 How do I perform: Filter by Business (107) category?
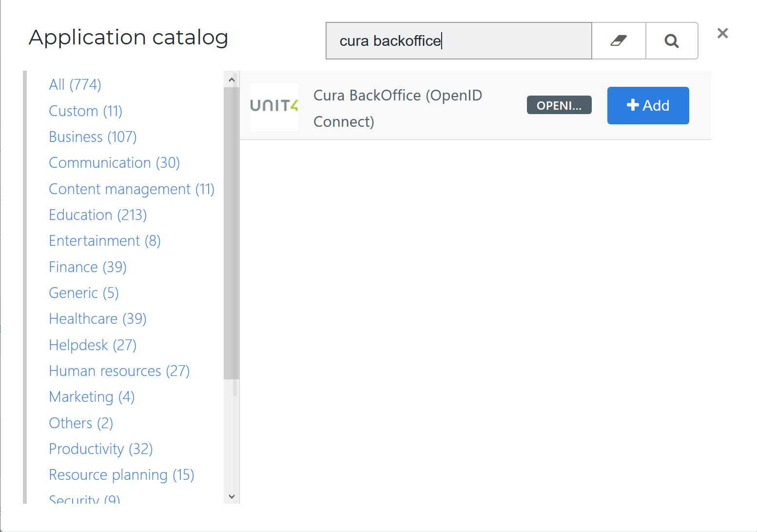pyautogui.click(x=93, y=137)
